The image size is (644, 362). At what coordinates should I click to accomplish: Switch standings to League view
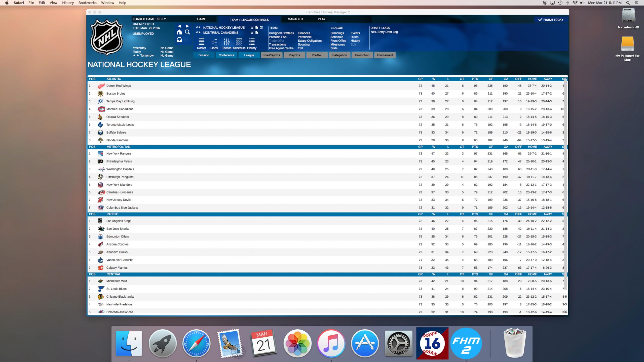249,55
